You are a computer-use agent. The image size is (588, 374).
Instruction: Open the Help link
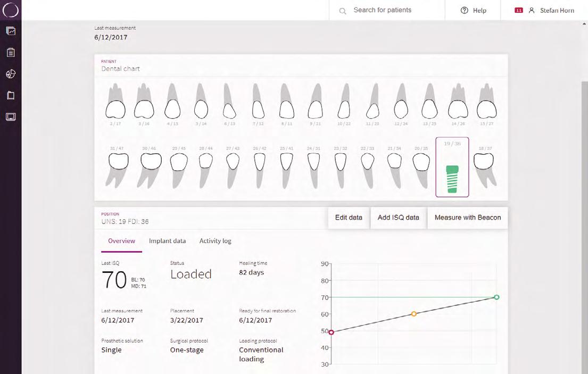[x=473, y=11]
